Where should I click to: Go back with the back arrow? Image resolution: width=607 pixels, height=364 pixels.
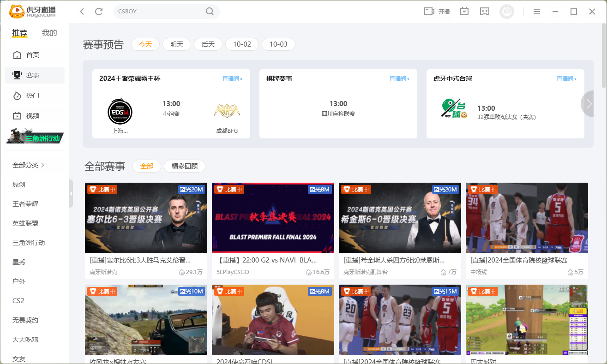(x=82, y=12)
